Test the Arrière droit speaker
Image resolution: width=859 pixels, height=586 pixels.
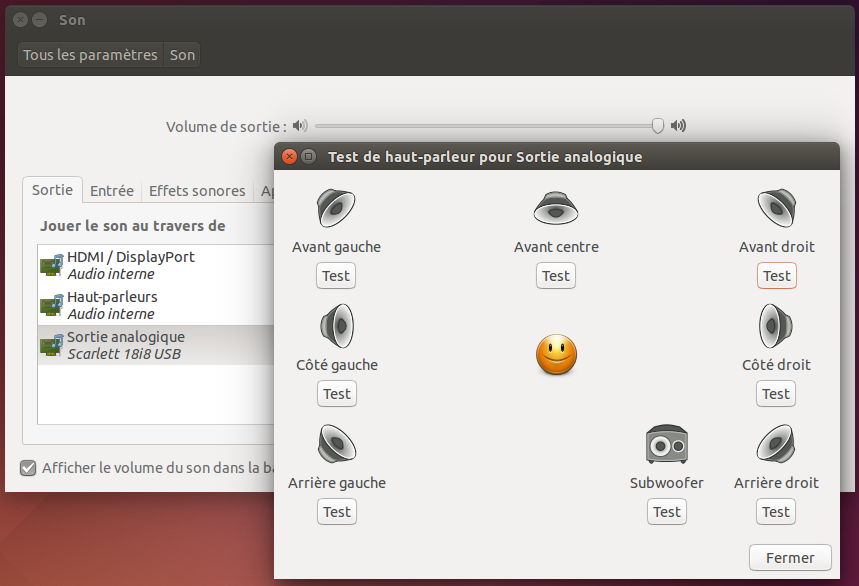776,512
